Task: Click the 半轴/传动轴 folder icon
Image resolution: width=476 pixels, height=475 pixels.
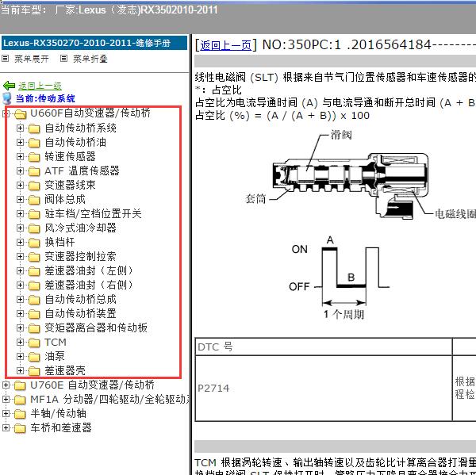Action: pos(20,414)
